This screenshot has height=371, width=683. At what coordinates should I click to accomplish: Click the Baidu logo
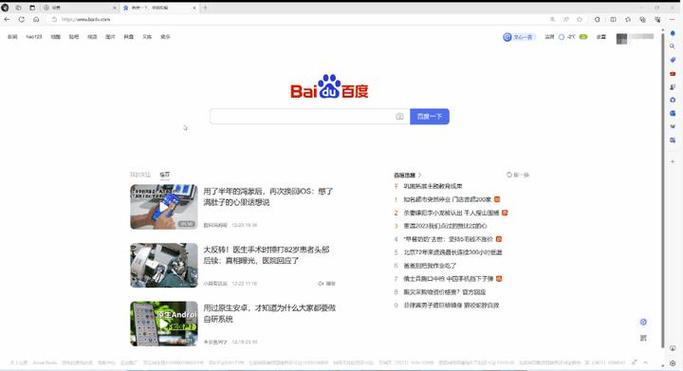pyautogui.click(x=329, y=87)
